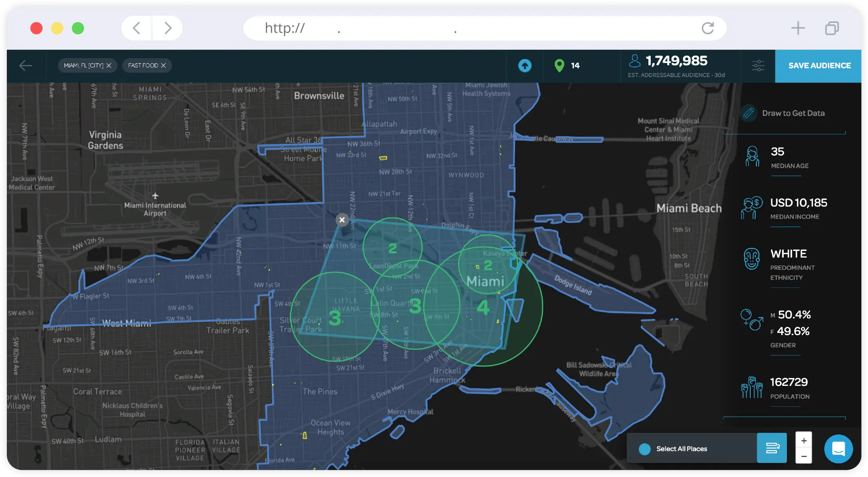Remove the FAST FOOD filter chip

(x=163, y=65)
